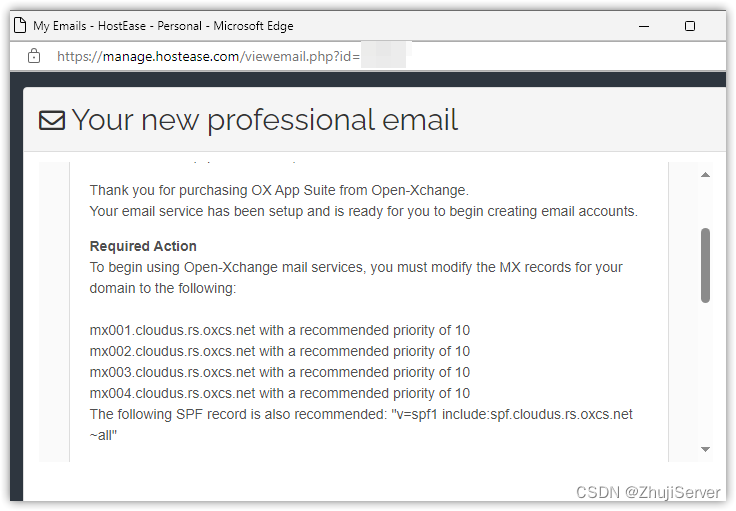736x511 pixels.
Task: Click the 'Your new professional email' heading
Action: [265, 120]
